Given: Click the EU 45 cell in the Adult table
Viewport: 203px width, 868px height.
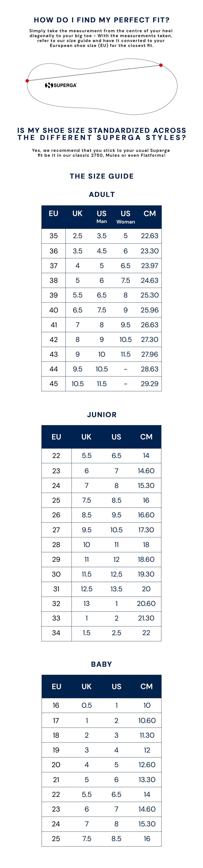Looking at the screenshot, I should click(54, 384).
